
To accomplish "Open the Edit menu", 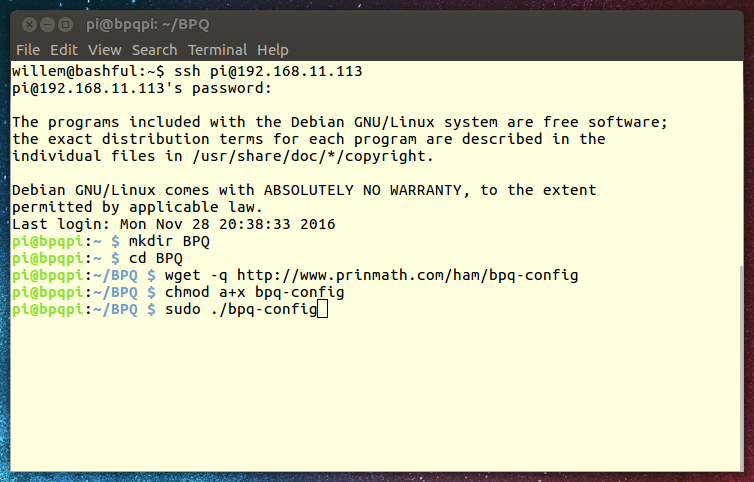I will click(x=63, y=50).
